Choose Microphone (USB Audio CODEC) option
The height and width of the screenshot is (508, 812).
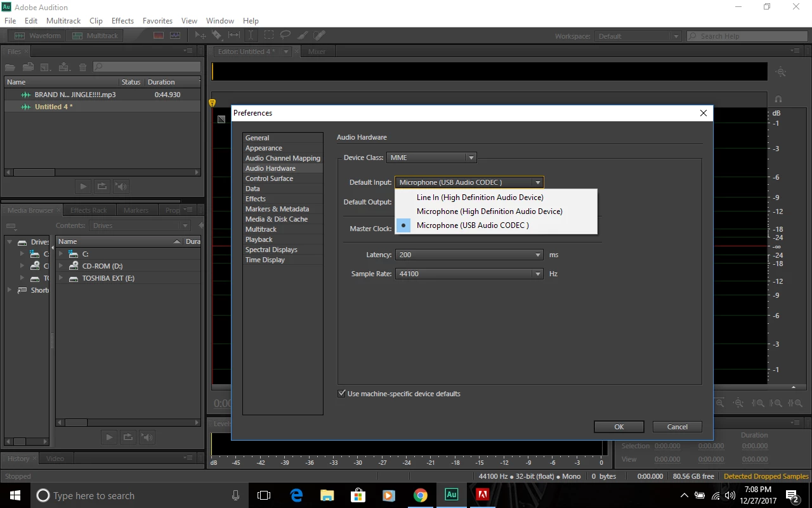pos(496,225)
